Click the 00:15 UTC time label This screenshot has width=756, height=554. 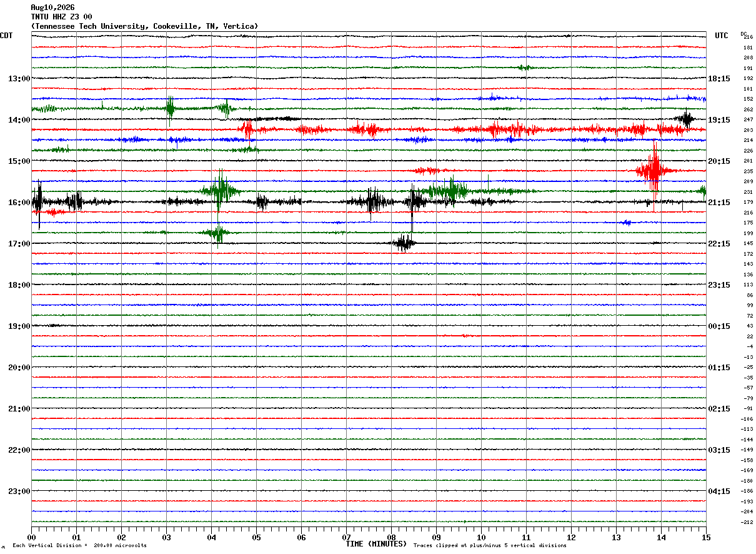pyautogui.click(x=720, y=326)
